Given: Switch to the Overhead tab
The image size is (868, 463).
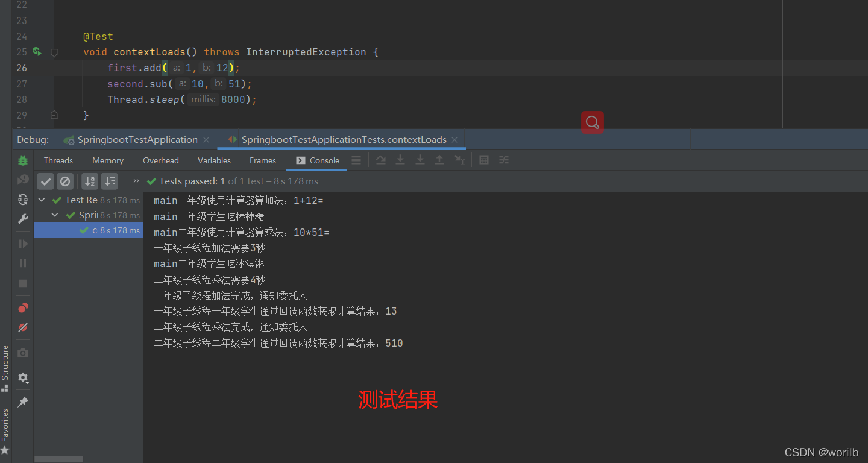Looking at the screenshot, I should pyautogui.click(x=161, y=160).
